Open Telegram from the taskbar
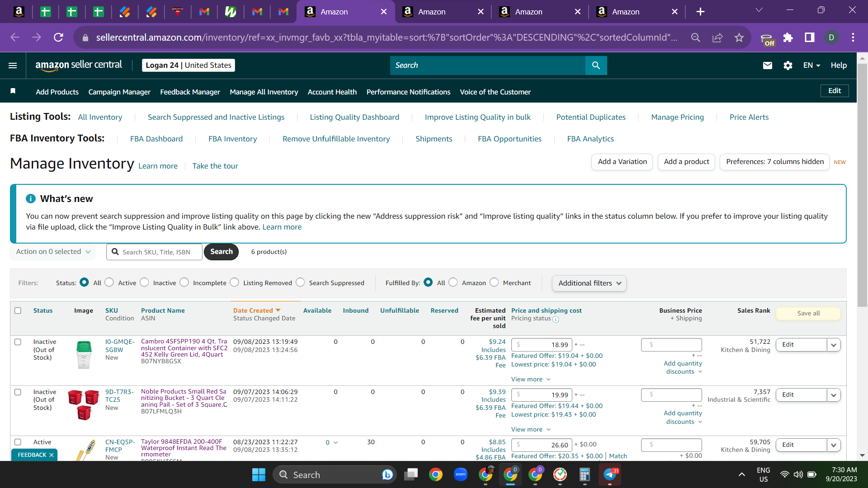868x488 pixels. point(610,474)
